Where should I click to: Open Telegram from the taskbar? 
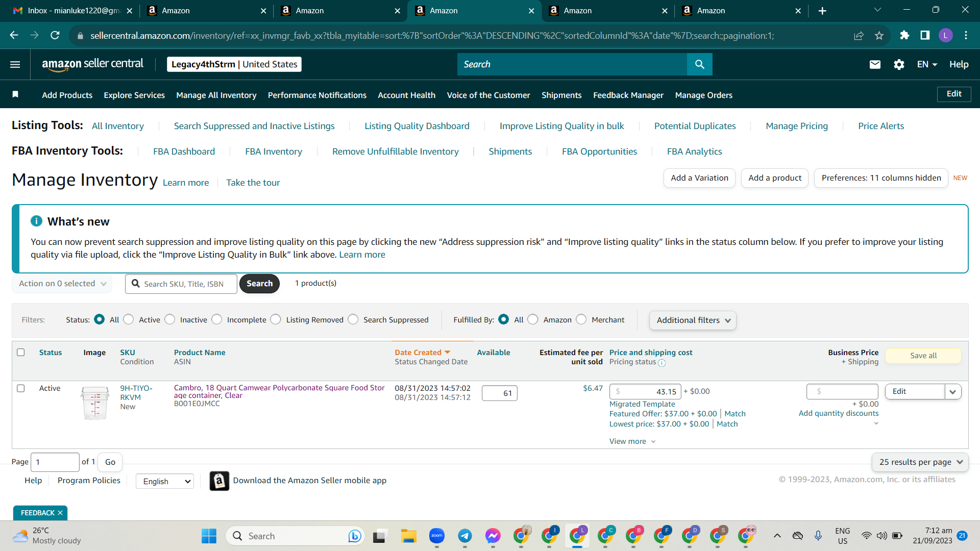(x=464, y=536)
